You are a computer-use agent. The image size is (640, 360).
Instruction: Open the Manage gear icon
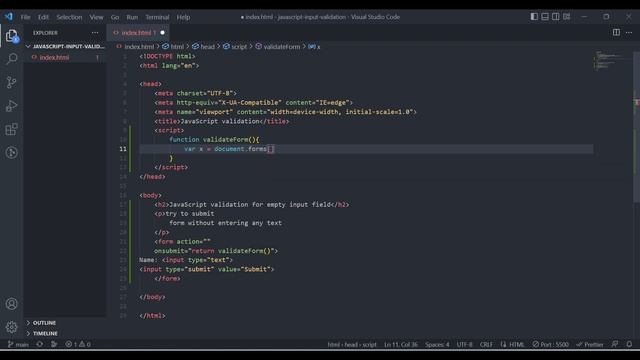[x=12, y=327]
